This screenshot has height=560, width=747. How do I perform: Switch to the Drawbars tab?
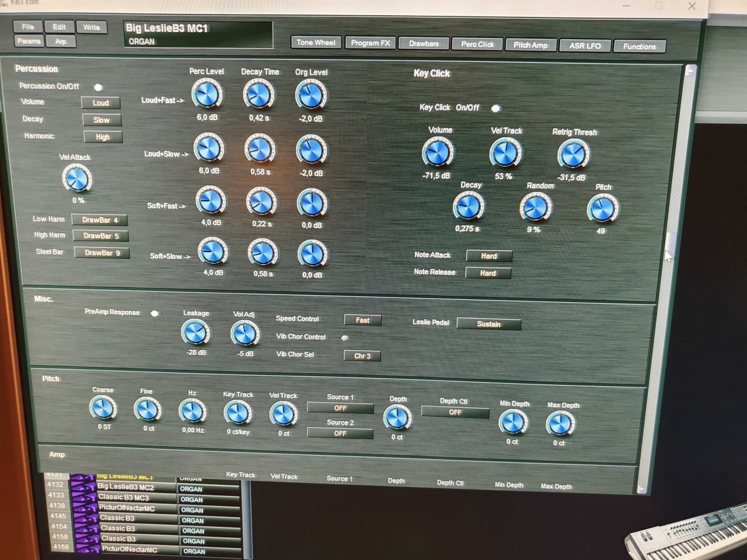point(424,43)
